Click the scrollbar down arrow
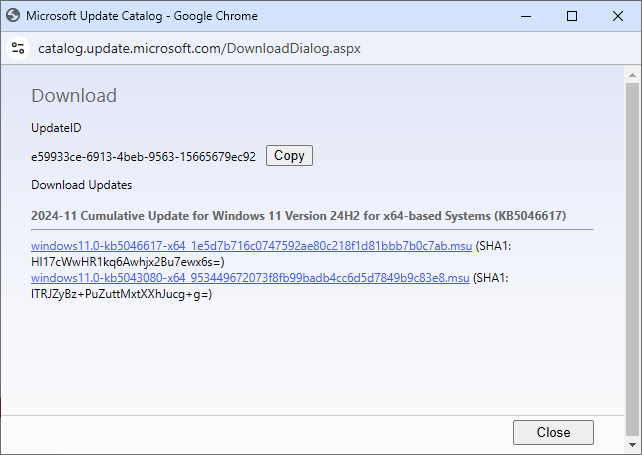 click(x=632, y=445)
